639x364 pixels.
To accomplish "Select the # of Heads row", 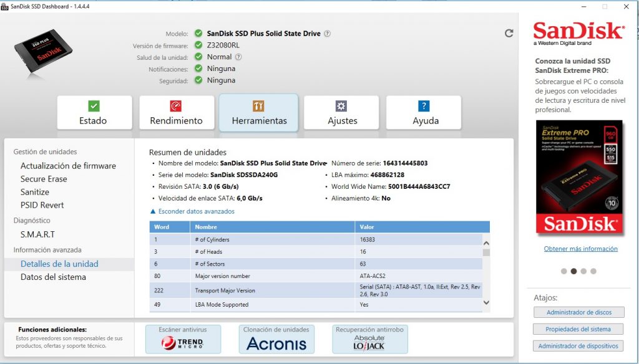I will (316, 252).
